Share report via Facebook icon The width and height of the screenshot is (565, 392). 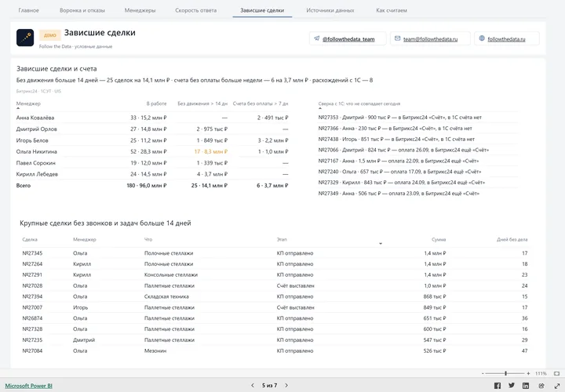[498, 386]
